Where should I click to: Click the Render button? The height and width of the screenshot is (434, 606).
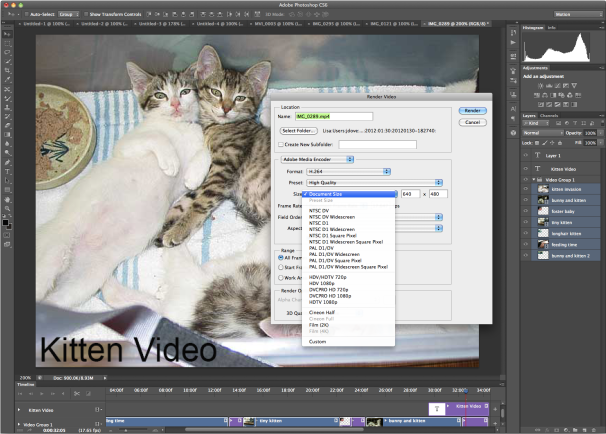pyautogui.click(x=472, y=110)
